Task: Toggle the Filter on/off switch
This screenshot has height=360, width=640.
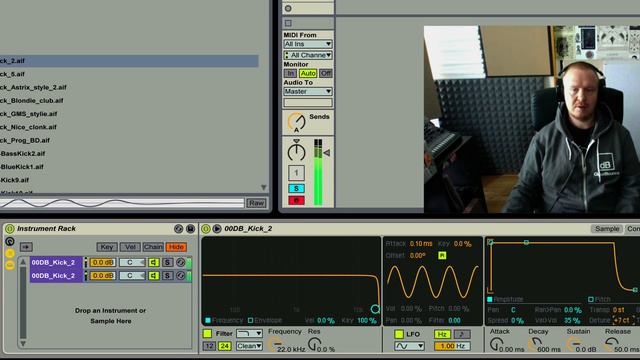Action: point(207,334)
